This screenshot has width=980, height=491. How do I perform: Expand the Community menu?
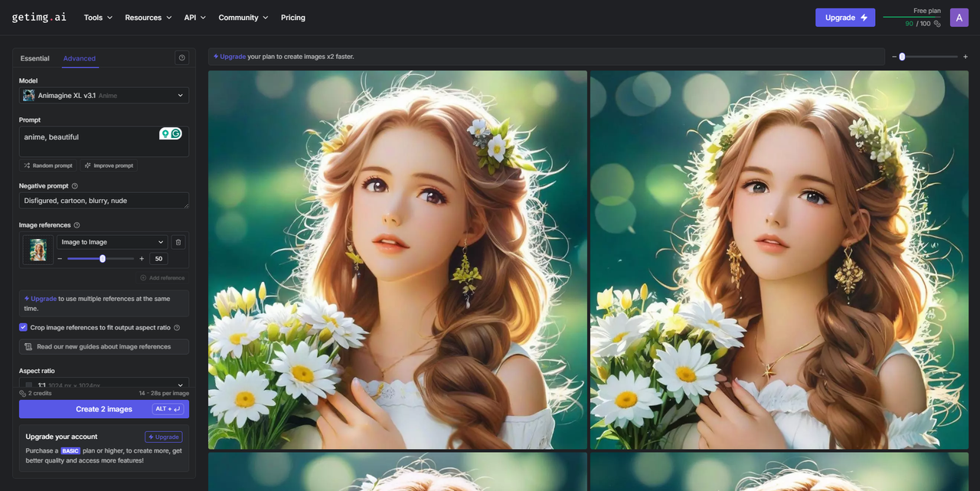click(x=243, y=18)
